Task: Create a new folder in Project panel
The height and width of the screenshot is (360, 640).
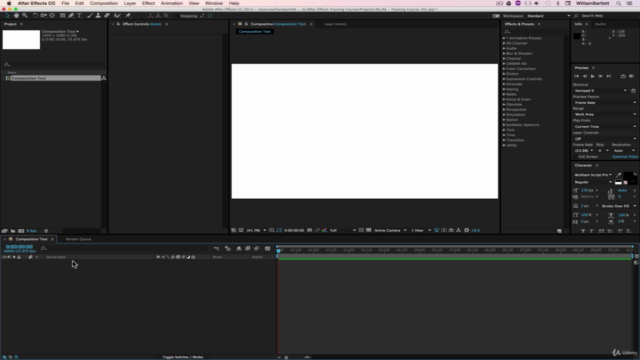Action: tap(13, 231)
